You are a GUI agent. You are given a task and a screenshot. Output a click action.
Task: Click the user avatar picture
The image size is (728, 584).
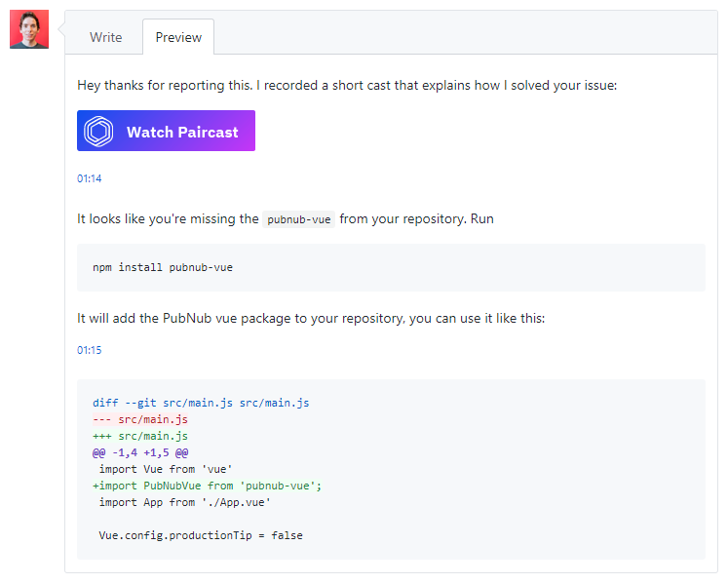tap(29, 29)
